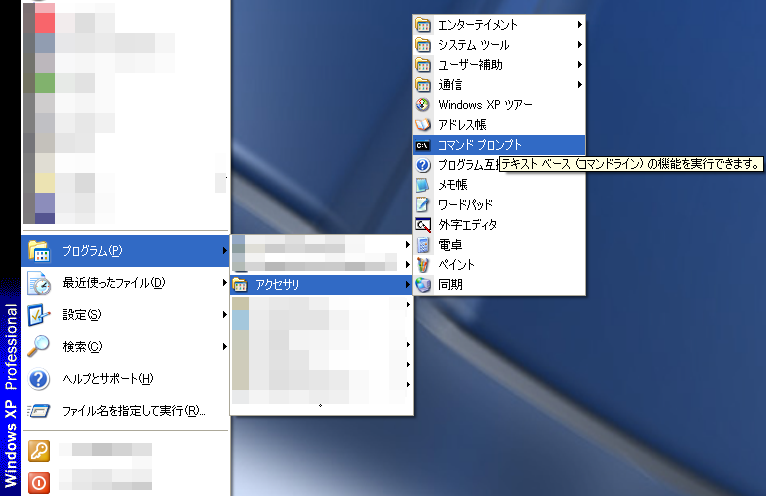Expand the 最近使ったファイル(D) submenu arrow

(224, 282)
